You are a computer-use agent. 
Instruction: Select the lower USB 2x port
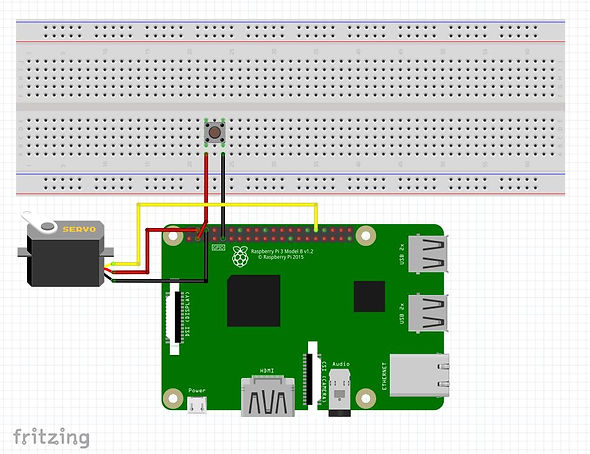pos(428,314)
